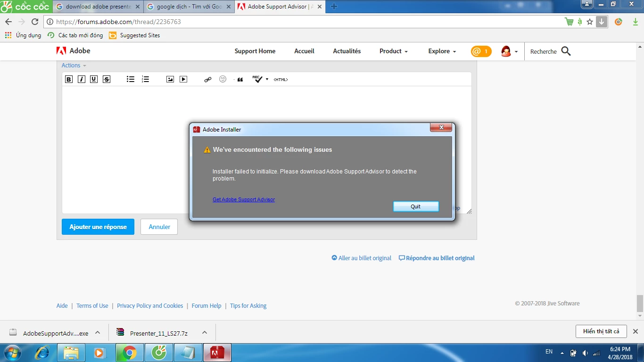Click the reply editor text area
This screenshot has height=362, width=644.
click(266, 150)
